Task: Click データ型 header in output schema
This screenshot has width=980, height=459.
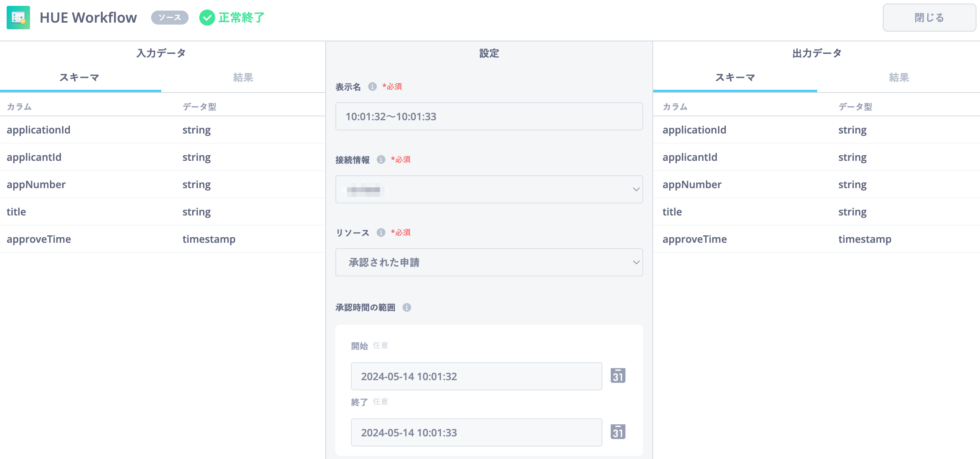Action: tap(855, 107)
